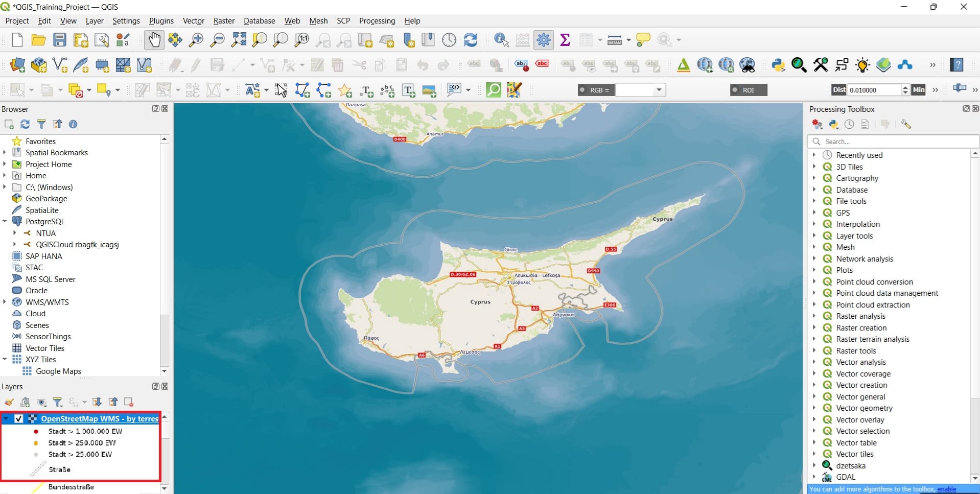Open the Python console icon

point(778,65)
